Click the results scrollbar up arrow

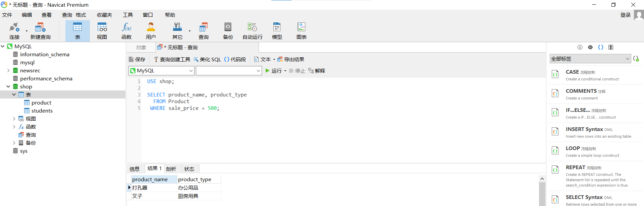pyautogui.click(x=542, y=179)
